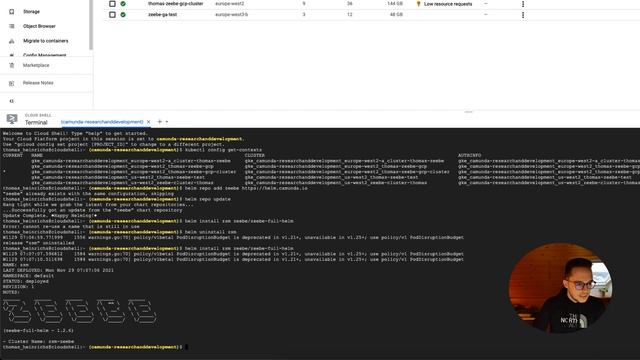Screen dimensions: 640x360
Task: Tick checkbox for zeebe-ga-test row
Action: [112, 15]
